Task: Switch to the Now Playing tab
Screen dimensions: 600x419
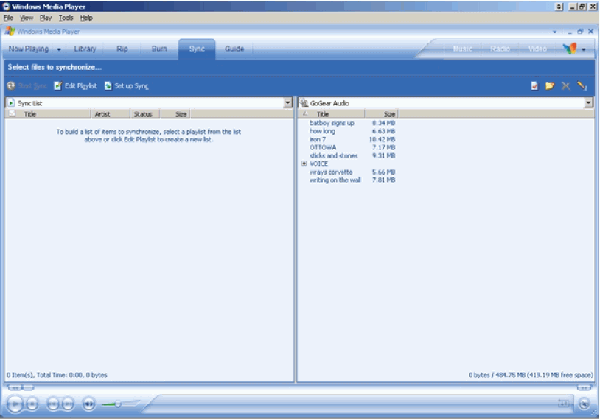Action: [29, 49]
